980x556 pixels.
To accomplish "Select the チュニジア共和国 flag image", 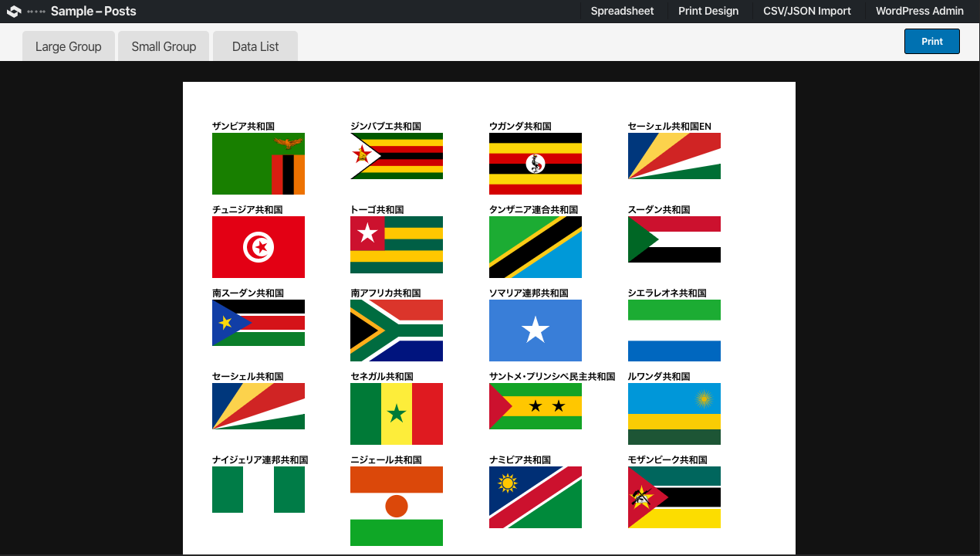I will pos(259,247).
